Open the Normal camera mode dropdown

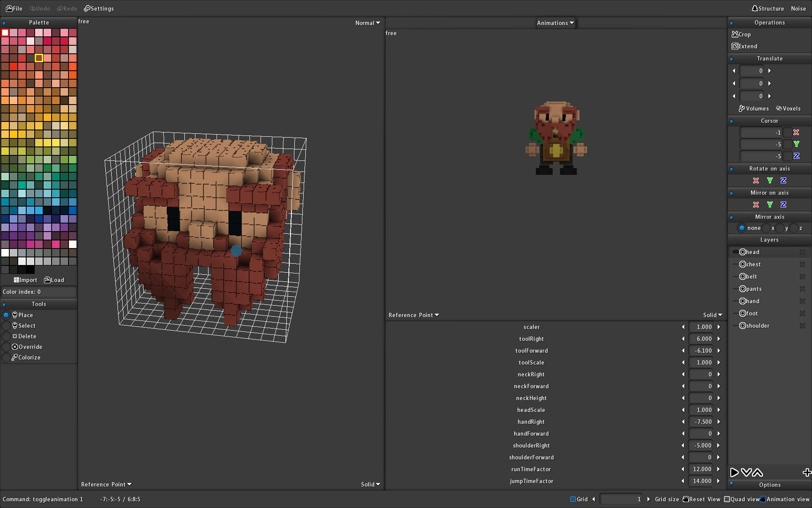367,23
